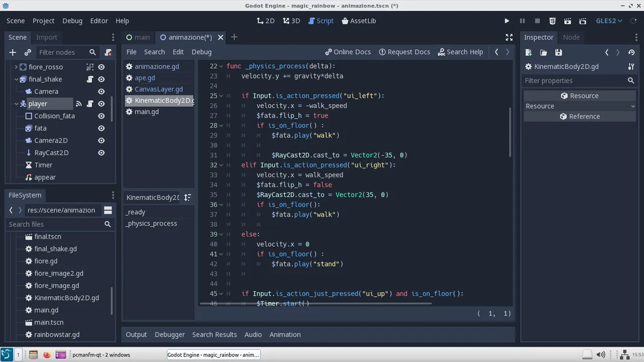Open the GLES2 renderer dropdown
Viewport: 644px width, 362px height.
click(x=609, y=21)
